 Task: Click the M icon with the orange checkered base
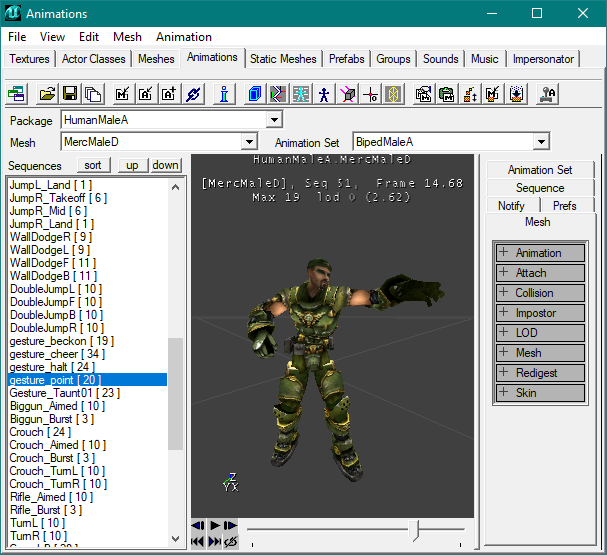[x=492, y=94]
